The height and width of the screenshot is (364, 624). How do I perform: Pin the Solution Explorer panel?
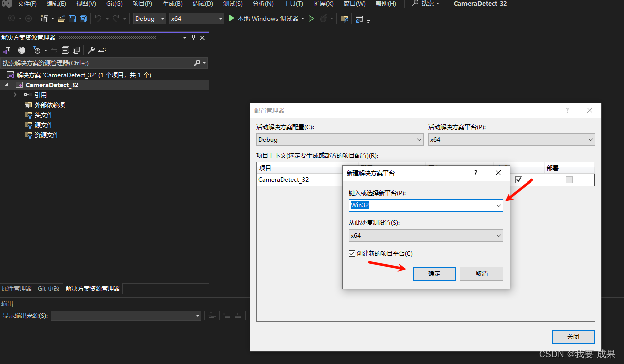point(194,38)
